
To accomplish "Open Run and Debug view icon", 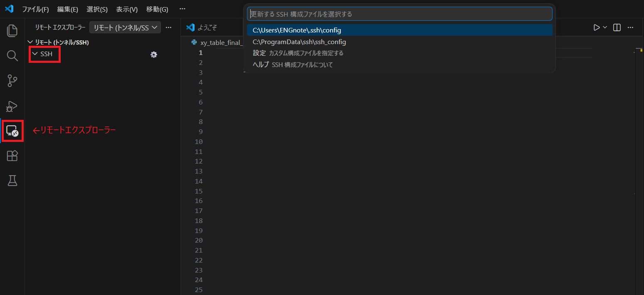I will [12, 106].
